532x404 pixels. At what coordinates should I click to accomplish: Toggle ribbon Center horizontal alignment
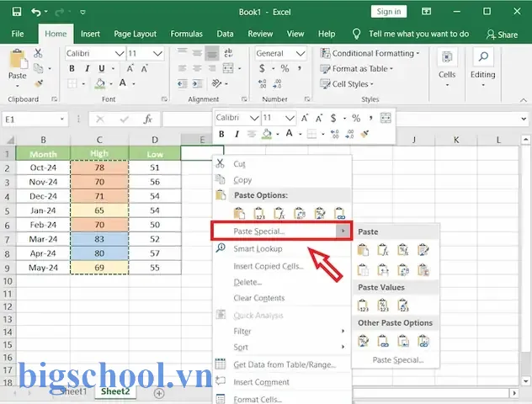[197, 68]
